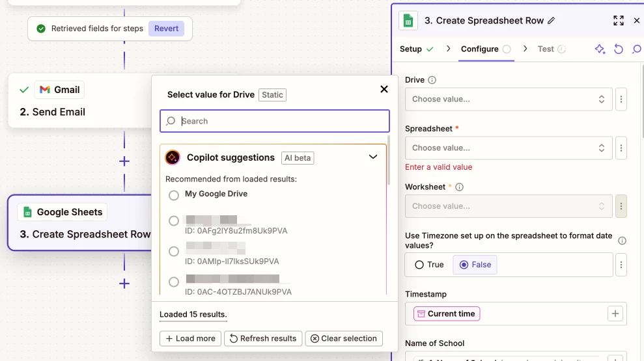Add a step after Create Spreadsheet Row
This screenshot has width=644, height=361.
pyautogui.click(x=124, y=284)
